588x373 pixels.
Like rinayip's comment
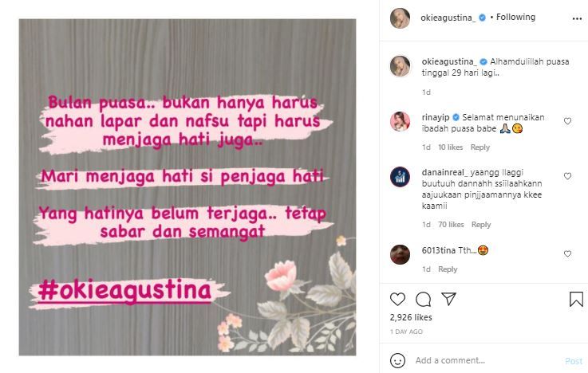[567, 121]
